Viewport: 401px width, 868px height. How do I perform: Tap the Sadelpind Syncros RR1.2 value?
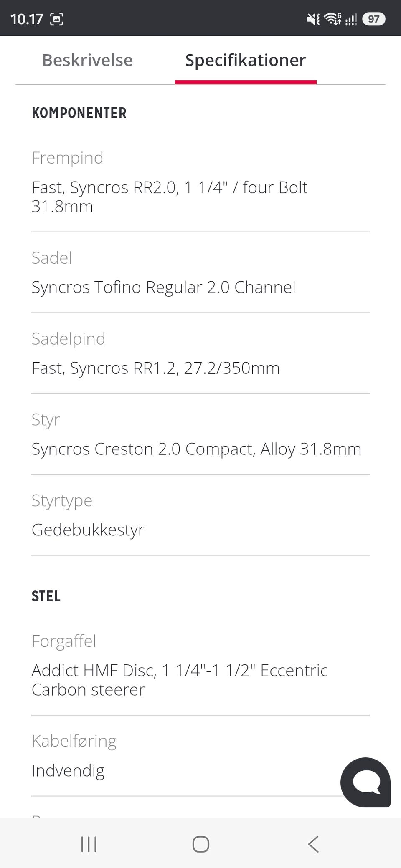155,368
